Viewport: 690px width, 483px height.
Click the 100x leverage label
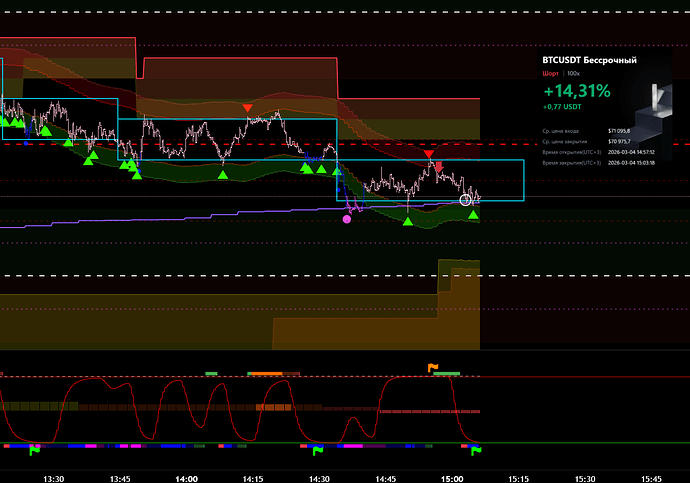click(x=572, y=73)
